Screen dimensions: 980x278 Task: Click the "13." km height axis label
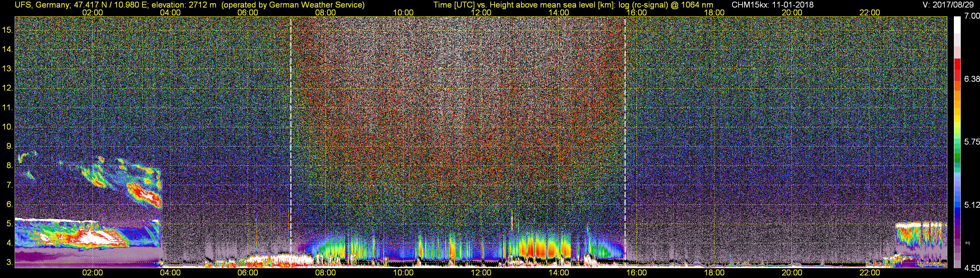coord(7,69)
